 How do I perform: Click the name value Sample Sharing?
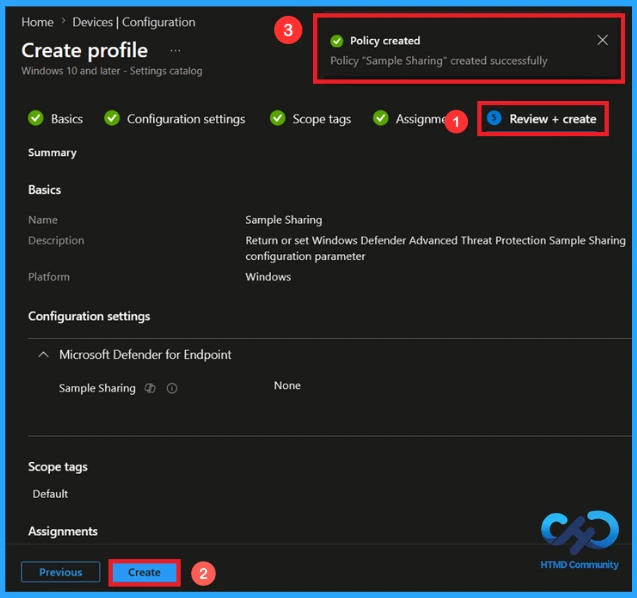pyautogui.click(x=284, y=220)
